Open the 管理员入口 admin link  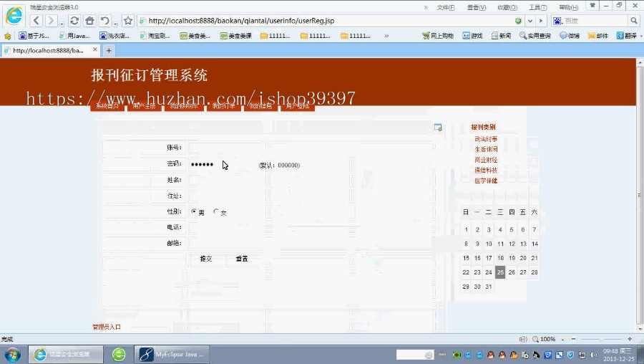(x=107, y=327)
